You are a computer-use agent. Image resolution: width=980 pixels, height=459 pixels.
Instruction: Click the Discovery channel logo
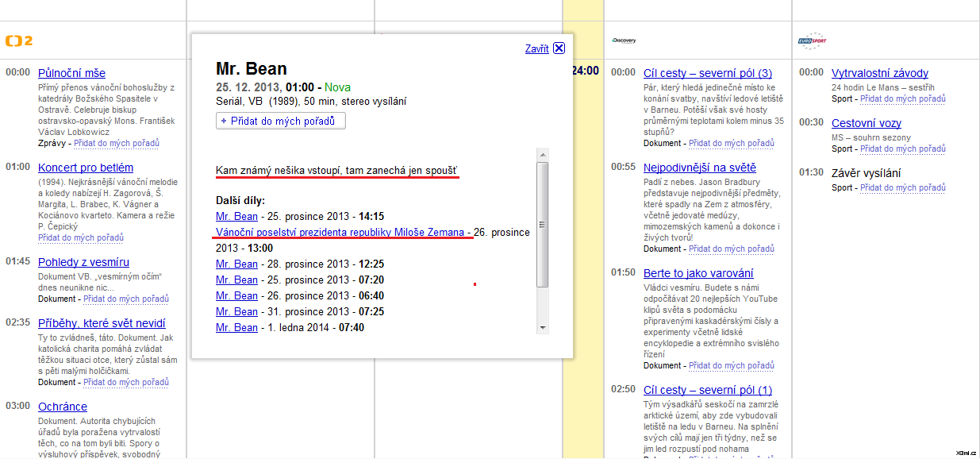click(x=624, y=40)
